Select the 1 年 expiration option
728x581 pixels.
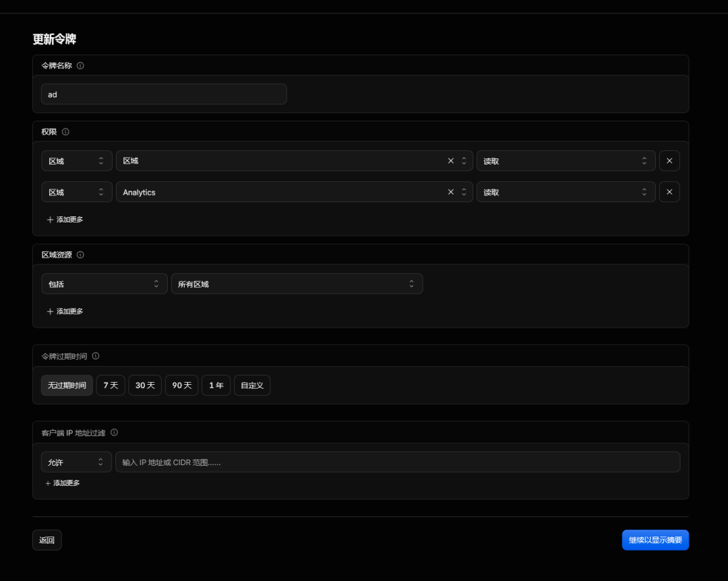(216, 386)
